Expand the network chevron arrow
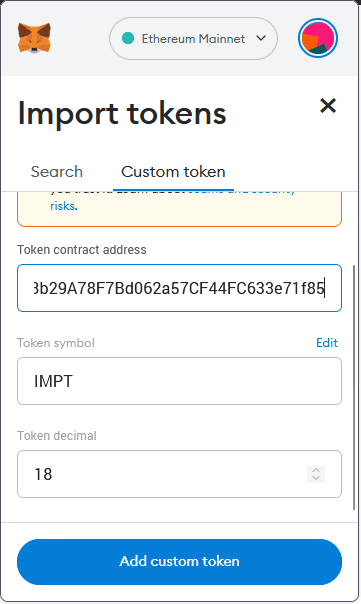 pyautogui.click(x=261, y=38)
